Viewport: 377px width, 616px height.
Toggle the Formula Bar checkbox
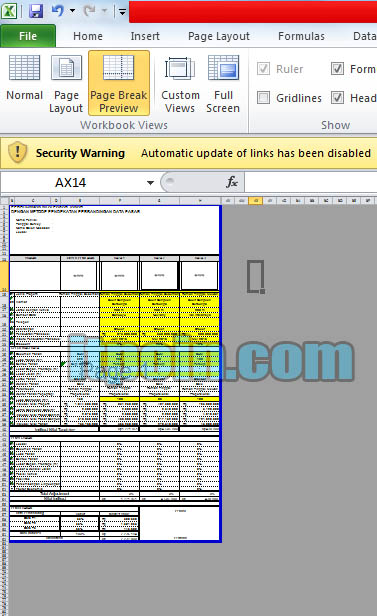[337, 69]
